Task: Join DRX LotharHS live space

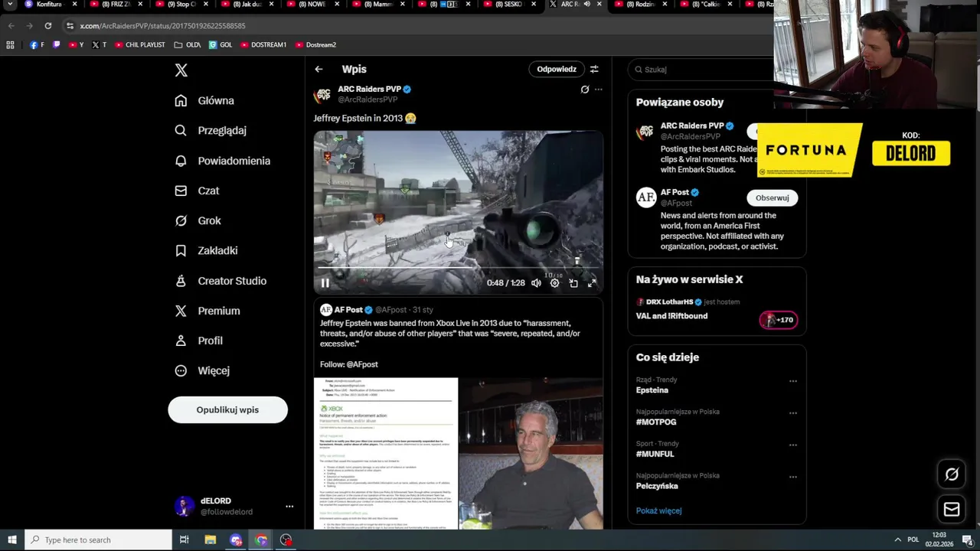Action: [x=717, y=309]
